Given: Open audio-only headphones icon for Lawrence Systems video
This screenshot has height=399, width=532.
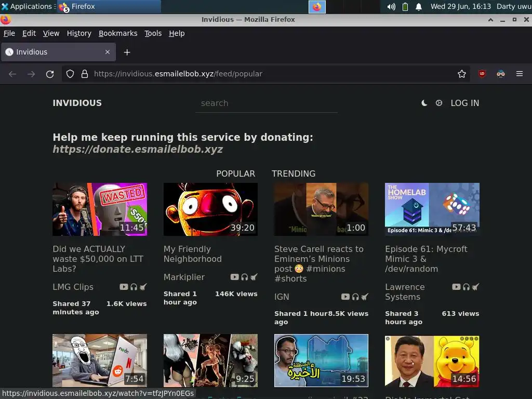Looking at the screenshot, I should coord(466,287).
